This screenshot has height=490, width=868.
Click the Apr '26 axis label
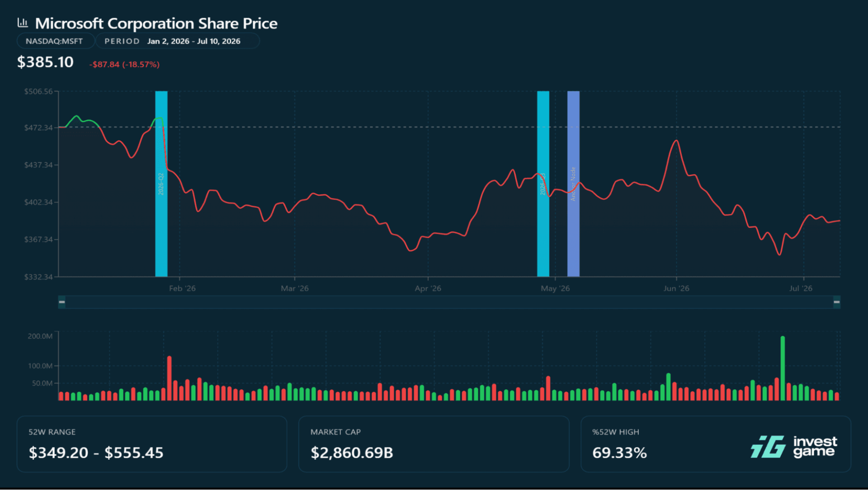pyautogui.click(x=428, y=288)
